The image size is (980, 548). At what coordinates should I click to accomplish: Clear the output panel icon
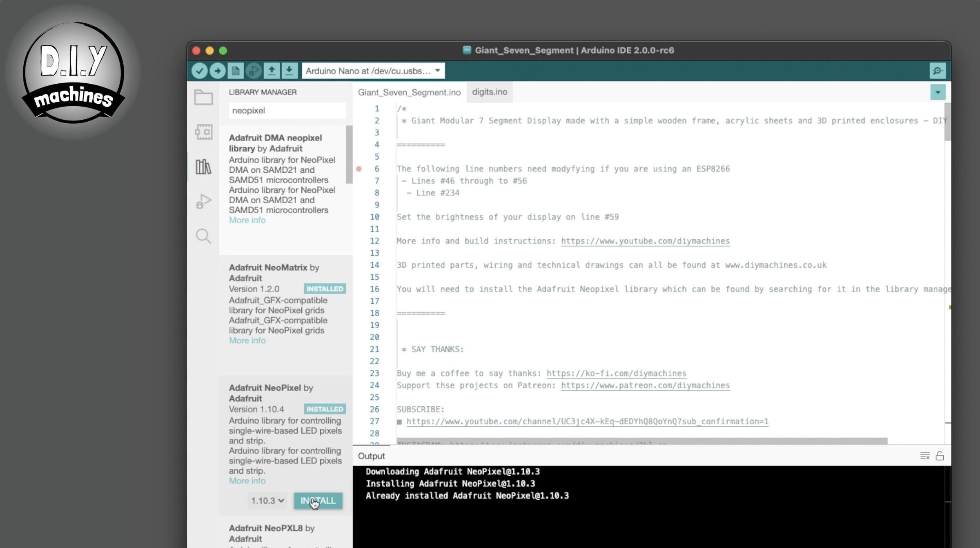(x=925, y=456)
